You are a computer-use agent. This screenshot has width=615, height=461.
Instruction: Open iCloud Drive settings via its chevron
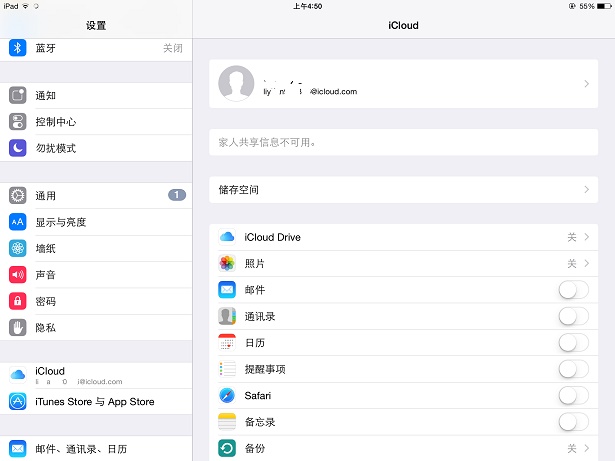[x=586, y=237]
